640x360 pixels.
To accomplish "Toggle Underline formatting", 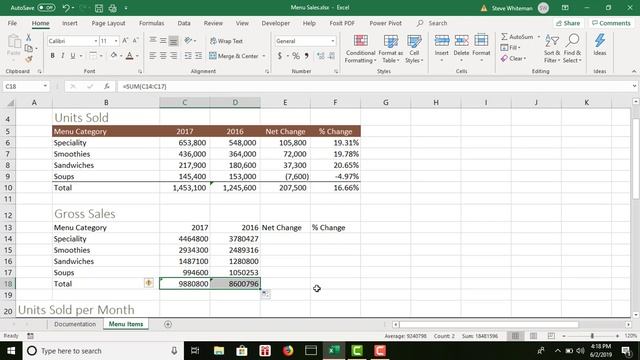I will click(x=73, y=56).
